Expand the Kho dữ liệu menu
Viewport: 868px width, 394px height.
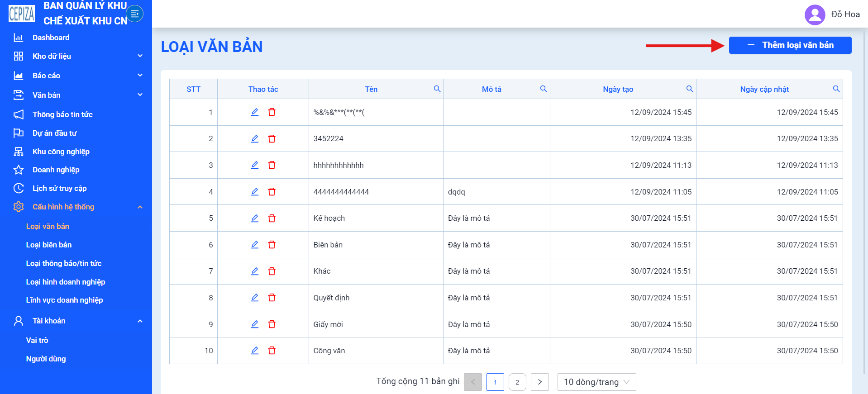[x=76, y=56]
